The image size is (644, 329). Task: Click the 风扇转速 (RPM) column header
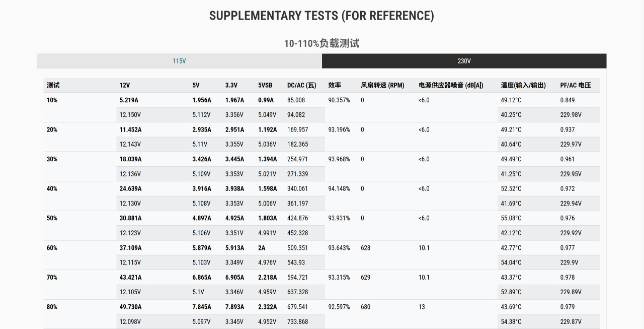[x=382, y=85]
